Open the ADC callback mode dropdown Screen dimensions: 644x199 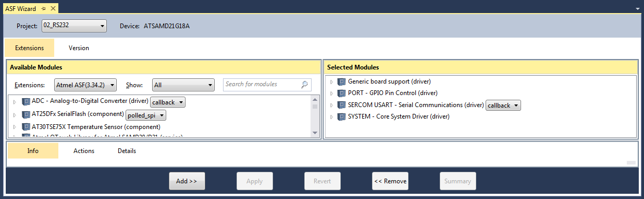click(168, 102)
